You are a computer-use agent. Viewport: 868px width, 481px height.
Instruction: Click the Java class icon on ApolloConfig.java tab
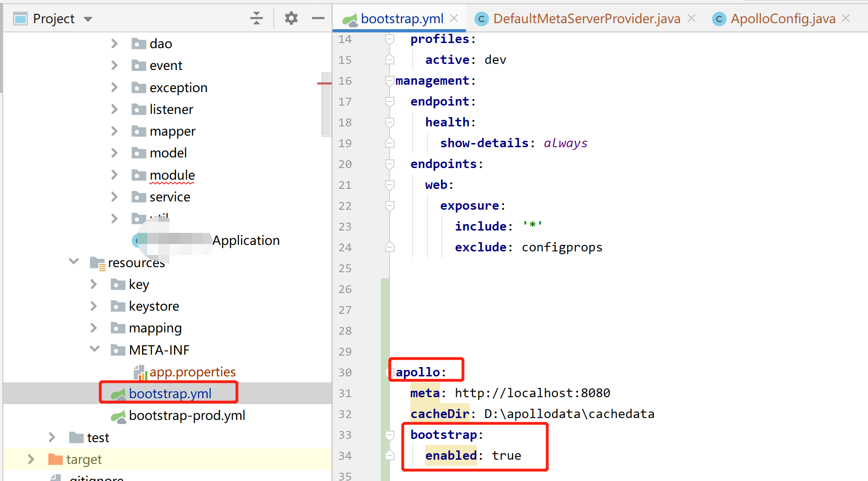click(x=719, y=19)
